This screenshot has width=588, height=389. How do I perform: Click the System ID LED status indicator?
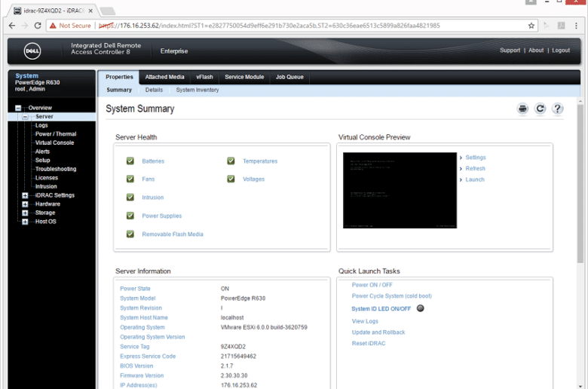[x=421, y=308]
